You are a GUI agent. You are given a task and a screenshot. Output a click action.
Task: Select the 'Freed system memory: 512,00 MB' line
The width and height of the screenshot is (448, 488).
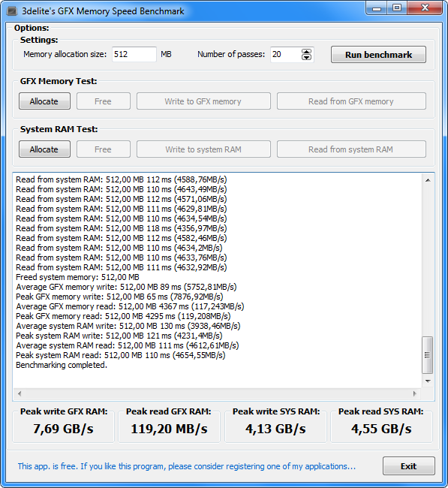(x=77, y=277)
